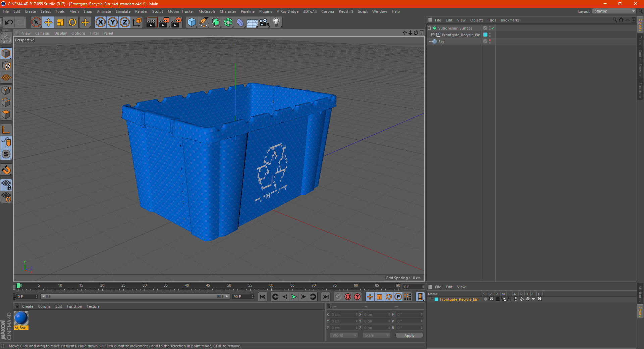Click the timeline preview range slider
Image resolution: width=644 pixels, height=349 pixels.
135,296
